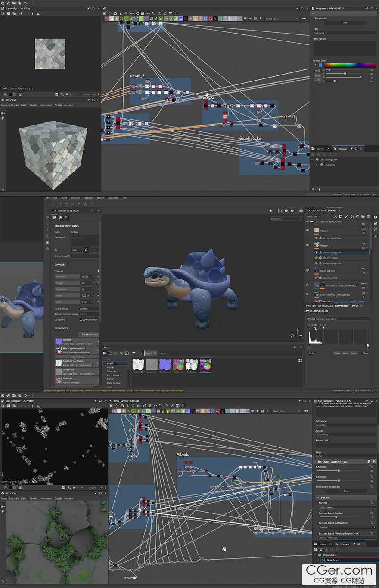This screenshot has height=588, width=379.
Task: Hide the Baked_Lighting layer
Action: (308, 270)
